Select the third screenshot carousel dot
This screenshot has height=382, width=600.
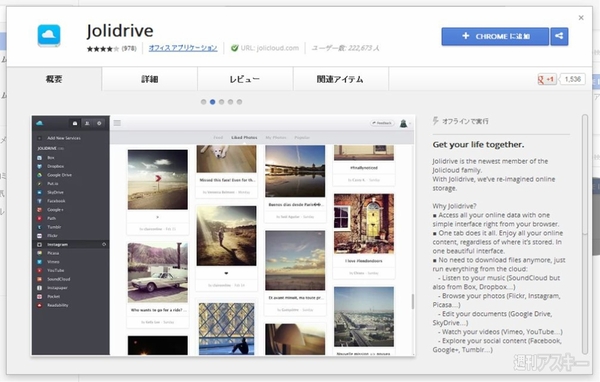(222, 102)
